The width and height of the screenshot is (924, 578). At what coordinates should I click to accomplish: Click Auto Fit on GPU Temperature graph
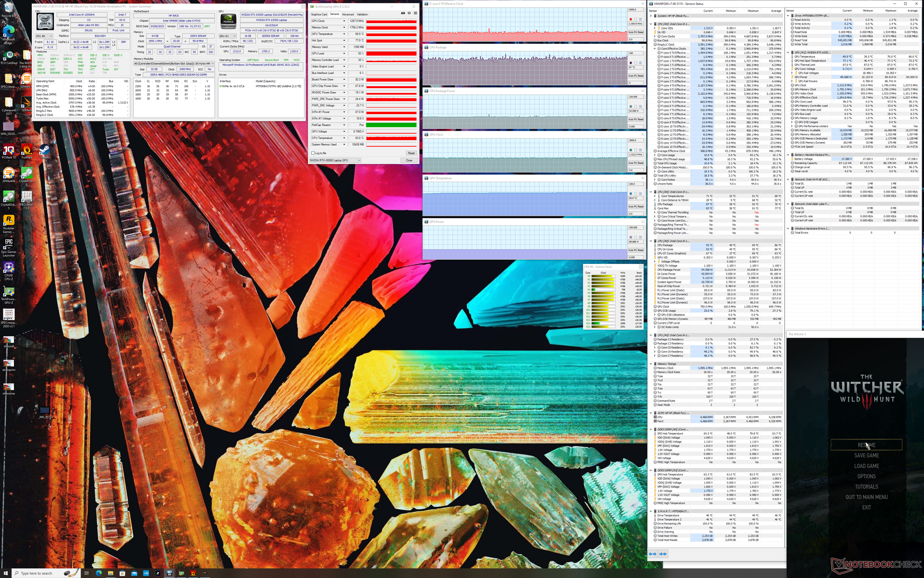coord(632,207)
